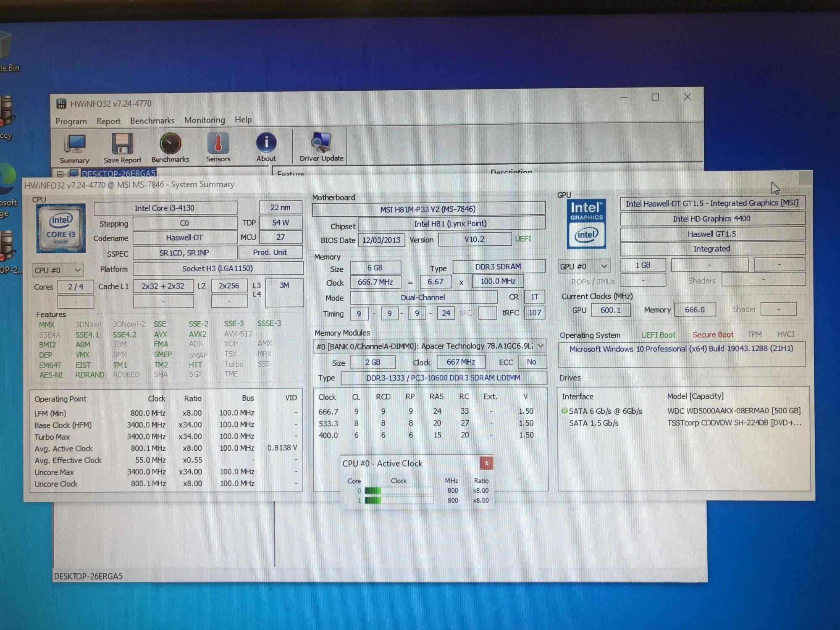Open the CPU #0 selector dropdown
Viewport: 840px width, 630px height.
58,270
